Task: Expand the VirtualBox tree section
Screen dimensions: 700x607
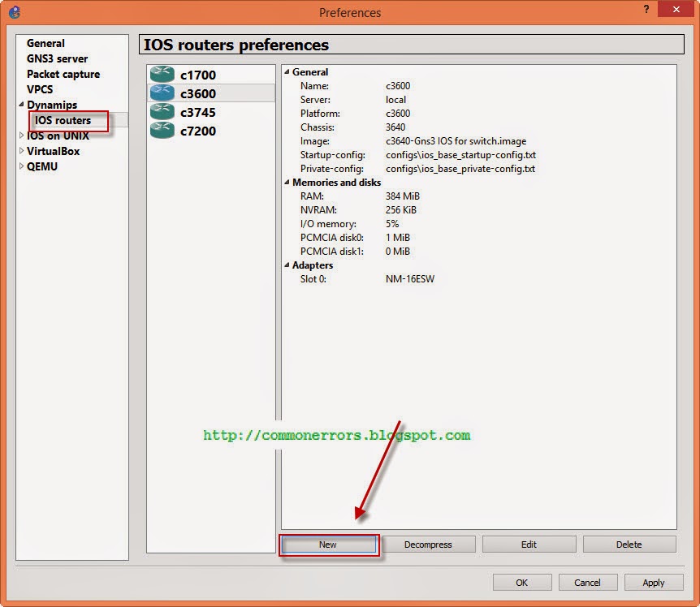Action: coord(21,151)
